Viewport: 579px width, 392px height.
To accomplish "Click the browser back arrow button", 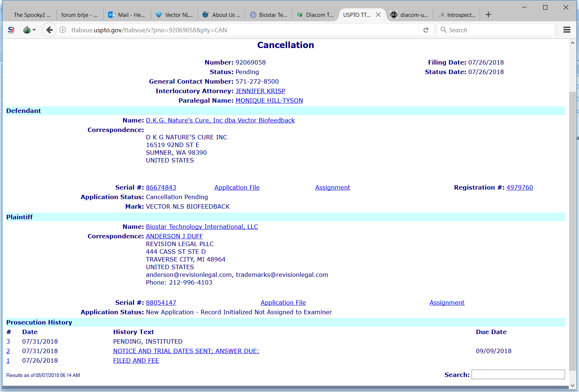I will click(50, 30).
